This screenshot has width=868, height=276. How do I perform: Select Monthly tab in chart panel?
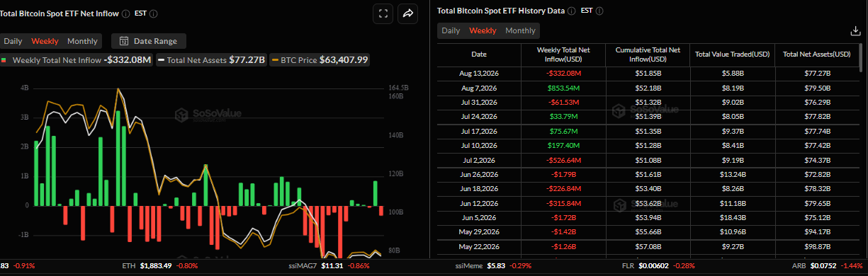pos(82,41)
